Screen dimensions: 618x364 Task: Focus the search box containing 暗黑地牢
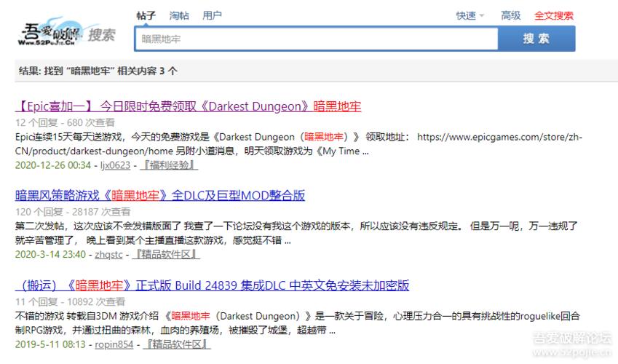316,39
